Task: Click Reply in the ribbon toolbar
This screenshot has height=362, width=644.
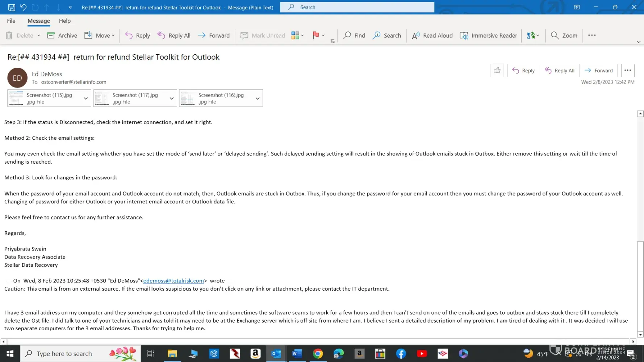Action: (x=137, y=35)
